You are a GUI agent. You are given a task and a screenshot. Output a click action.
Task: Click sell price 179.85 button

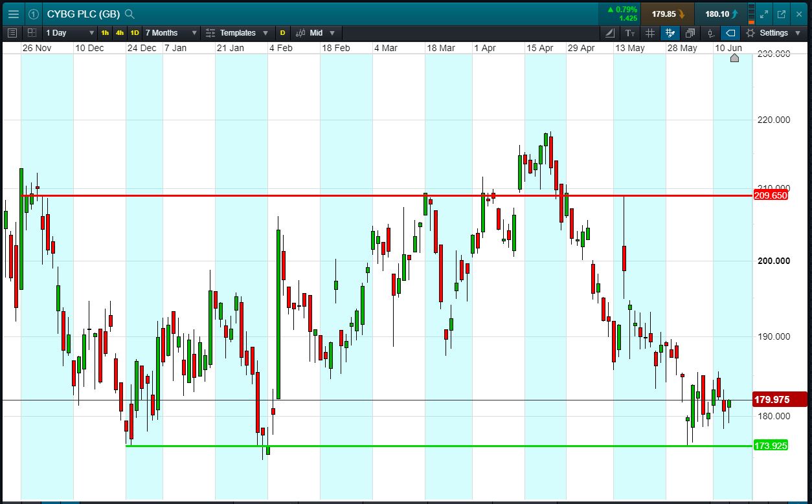coord(668,14)
